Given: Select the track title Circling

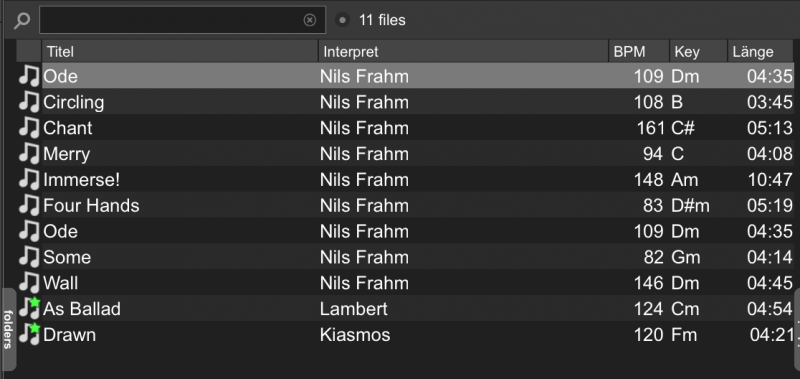Looking at the screenshot, I should [73, 102].
